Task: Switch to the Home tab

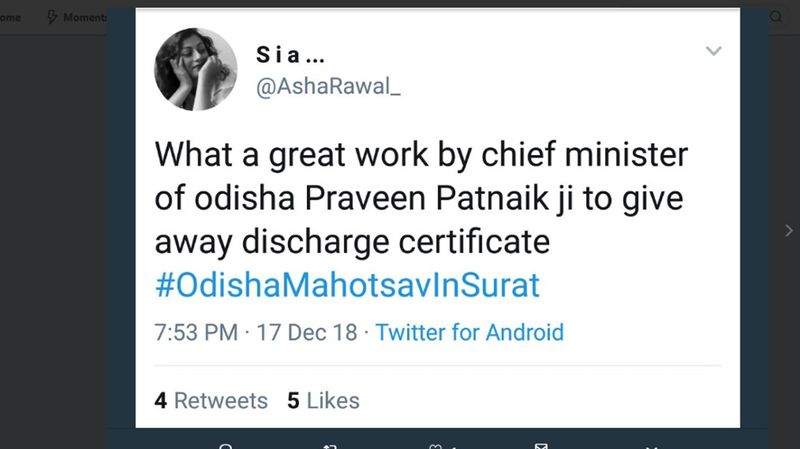Action: tap(12, 17)
